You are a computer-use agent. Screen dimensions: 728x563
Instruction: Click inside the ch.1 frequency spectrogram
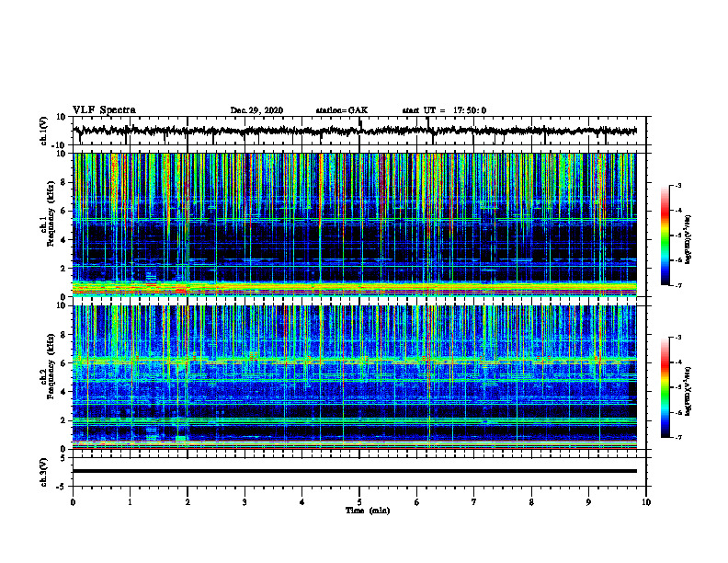355,224
